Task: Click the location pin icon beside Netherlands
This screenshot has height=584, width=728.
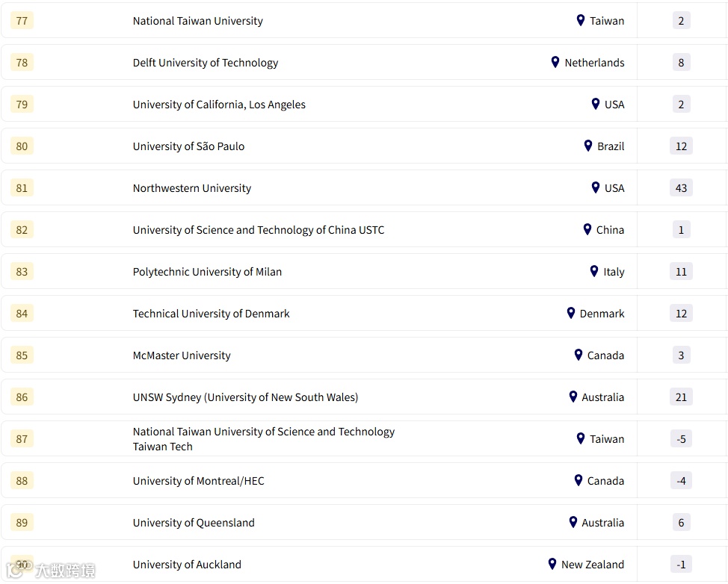Action: coord(555,62)
